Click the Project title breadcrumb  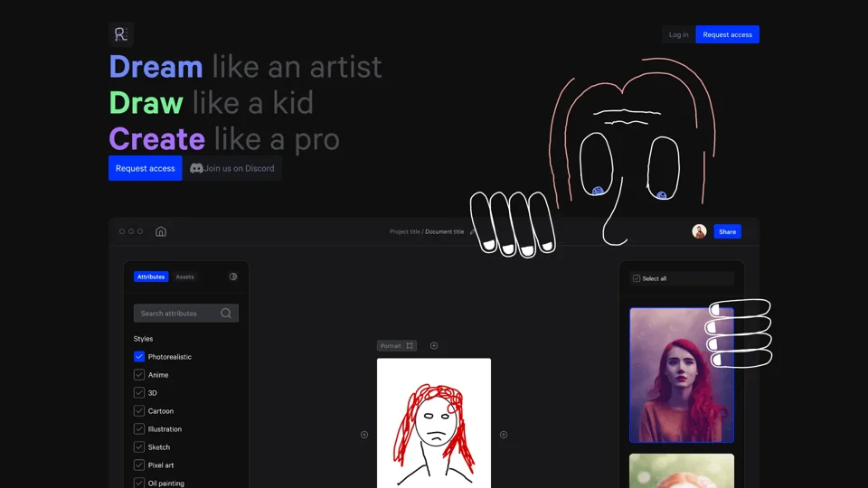pyautogui.click(x=405, y=232)
